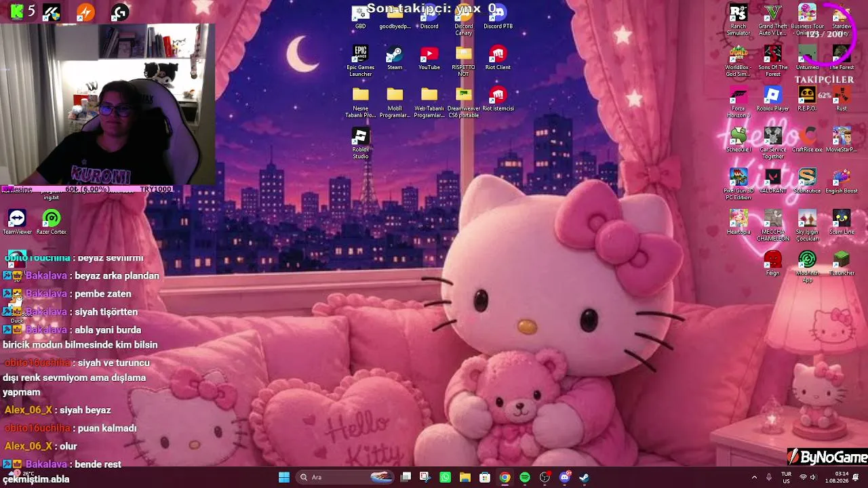Open the Subnautica desktop shortcut

click(x=807, y=182)
